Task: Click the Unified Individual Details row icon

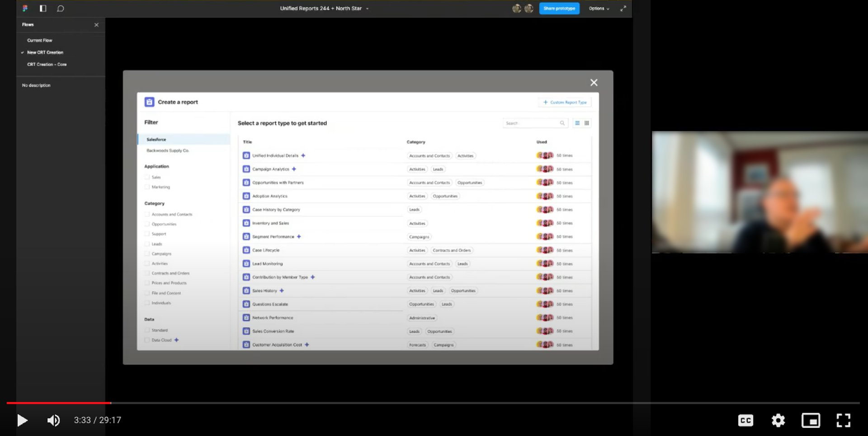Action: point(246,155)
